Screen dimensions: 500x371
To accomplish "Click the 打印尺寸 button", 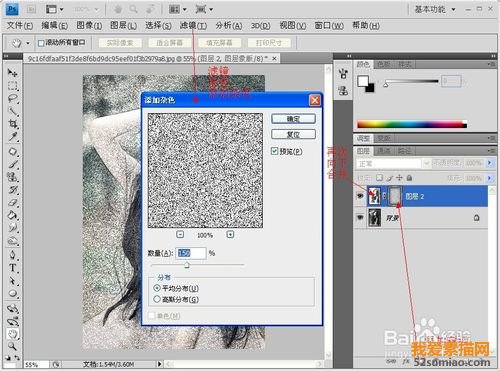I will click(x=269, y=43).
